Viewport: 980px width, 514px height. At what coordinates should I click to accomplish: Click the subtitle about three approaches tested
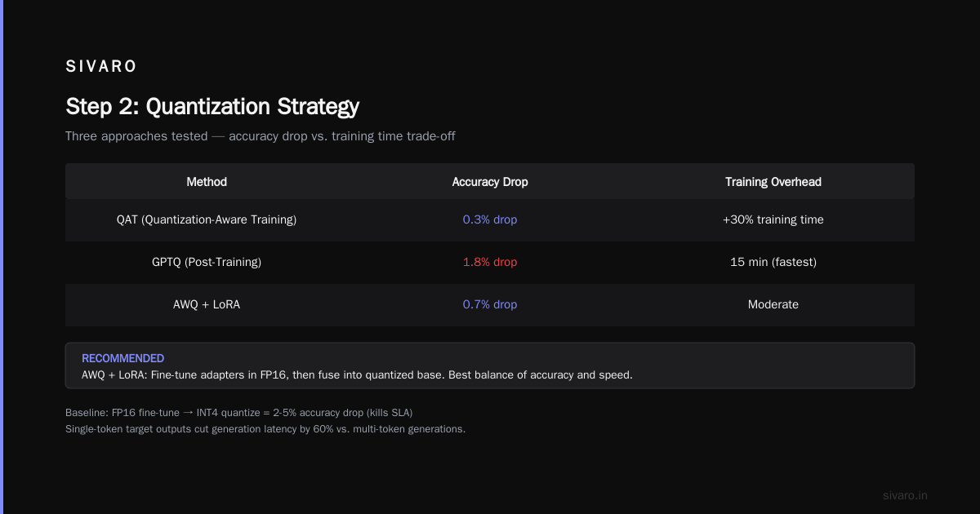[261, 136]
